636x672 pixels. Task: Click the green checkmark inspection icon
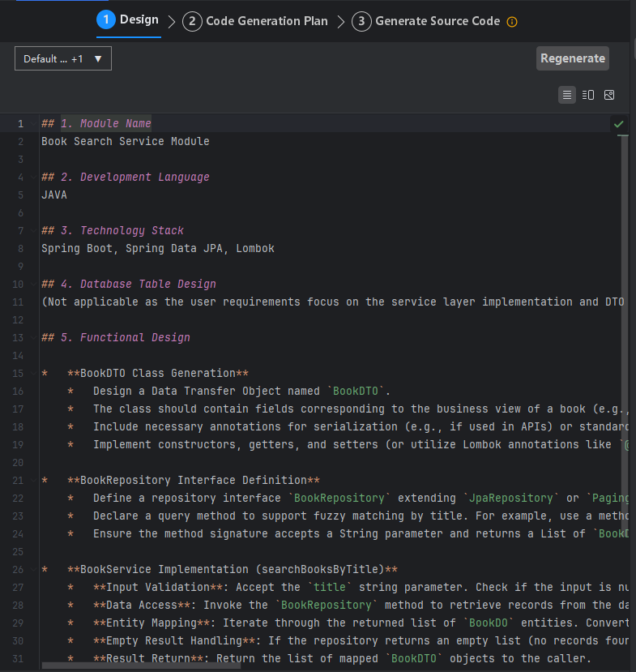click(x=619, y=124)
